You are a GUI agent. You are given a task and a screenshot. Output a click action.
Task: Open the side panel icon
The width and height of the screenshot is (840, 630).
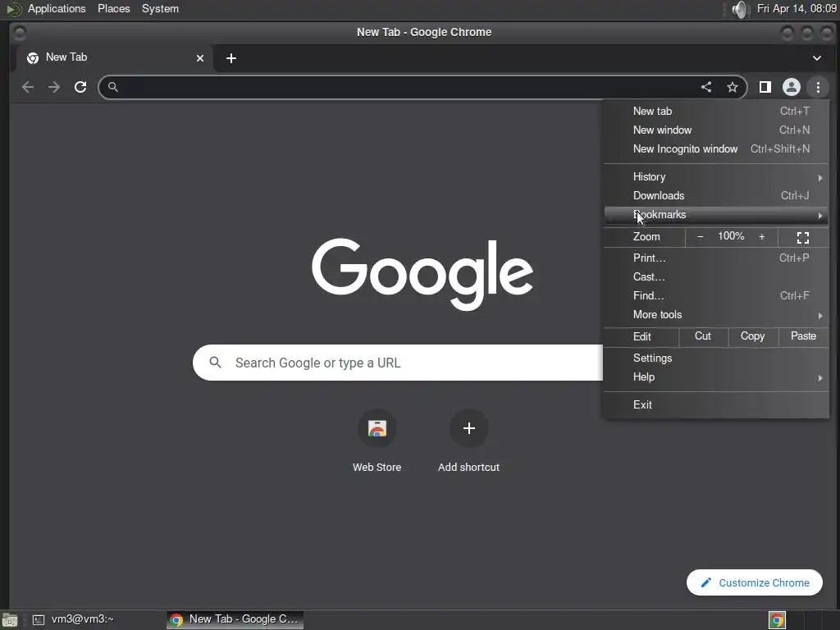765,87
